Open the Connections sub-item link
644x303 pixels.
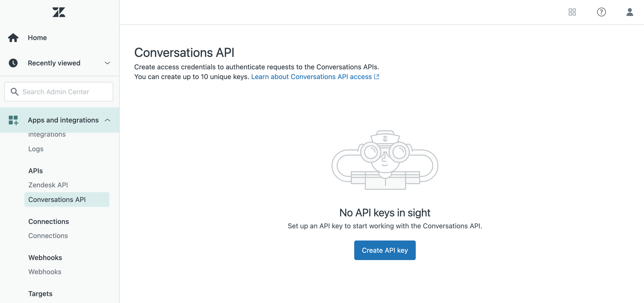[48, 236]
